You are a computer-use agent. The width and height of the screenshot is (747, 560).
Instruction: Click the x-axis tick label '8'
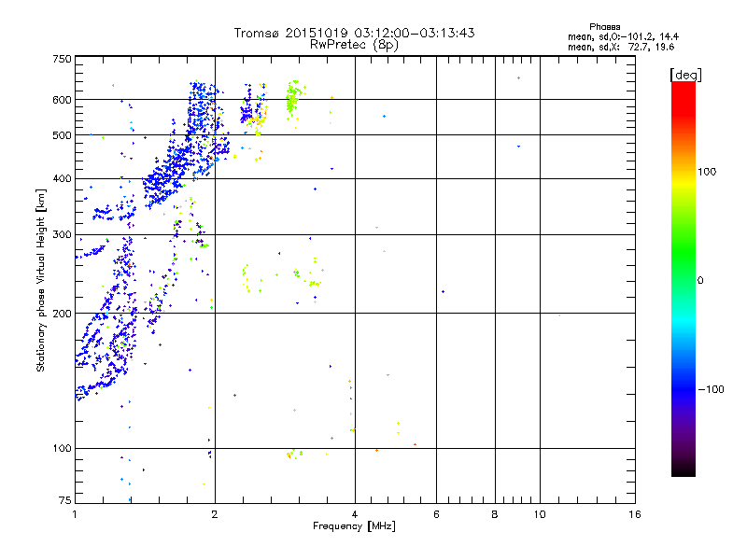[495, 514]
